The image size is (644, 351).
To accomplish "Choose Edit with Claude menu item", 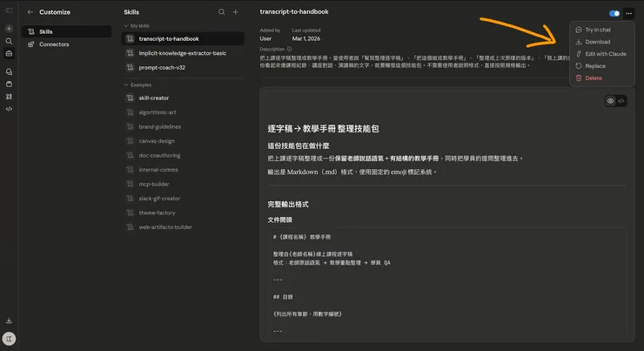I will point(602,54).
